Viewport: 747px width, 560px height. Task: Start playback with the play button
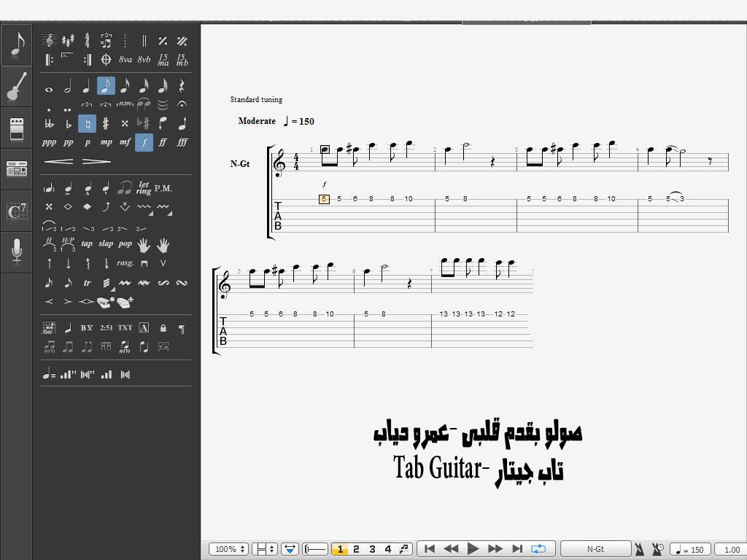pyautogui.click(x=473, y=549)
